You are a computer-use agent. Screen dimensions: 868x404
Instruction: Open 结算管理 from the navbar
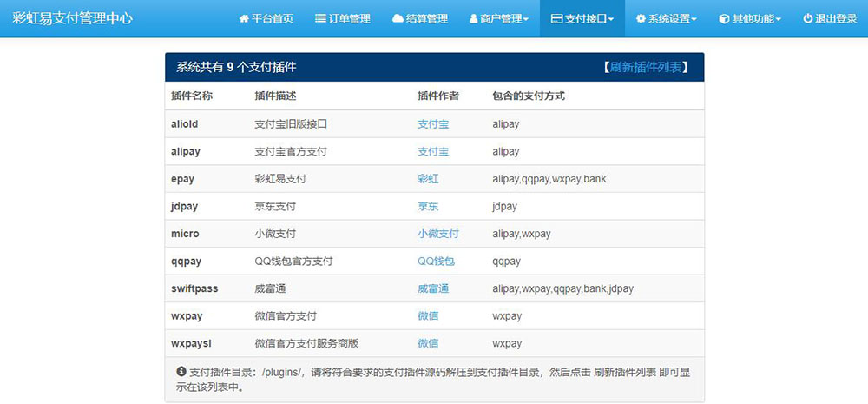coord(420,19)
